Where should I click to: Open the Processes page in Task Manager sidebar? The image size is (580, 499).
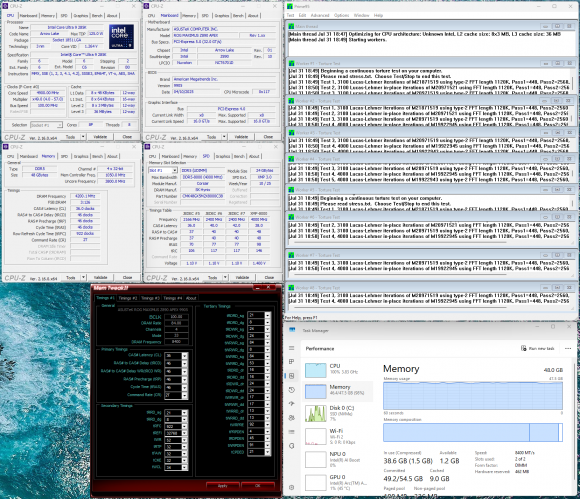[291, 361]
